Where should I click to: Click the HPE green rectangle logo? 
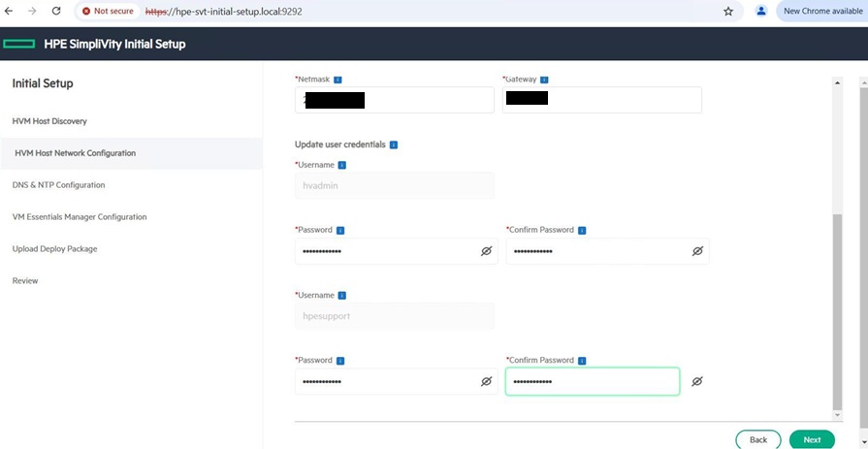point(18,44)
